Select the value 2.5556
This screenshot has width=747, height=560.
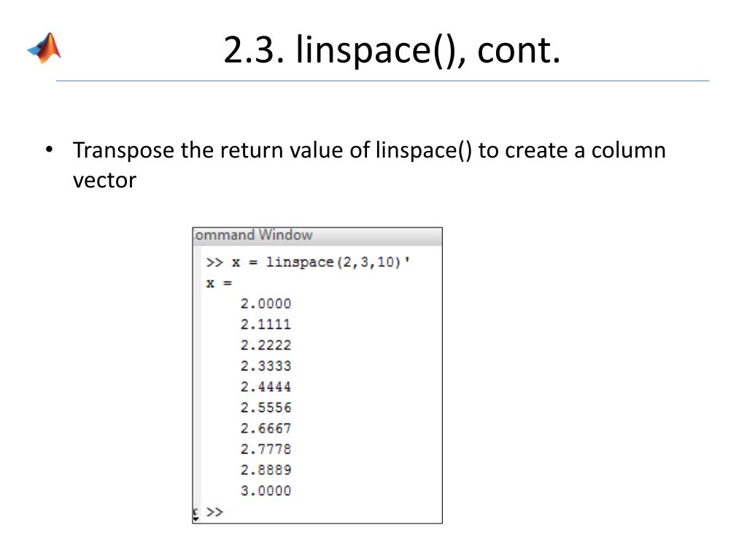pyautogui.click(x=266, y=408)
